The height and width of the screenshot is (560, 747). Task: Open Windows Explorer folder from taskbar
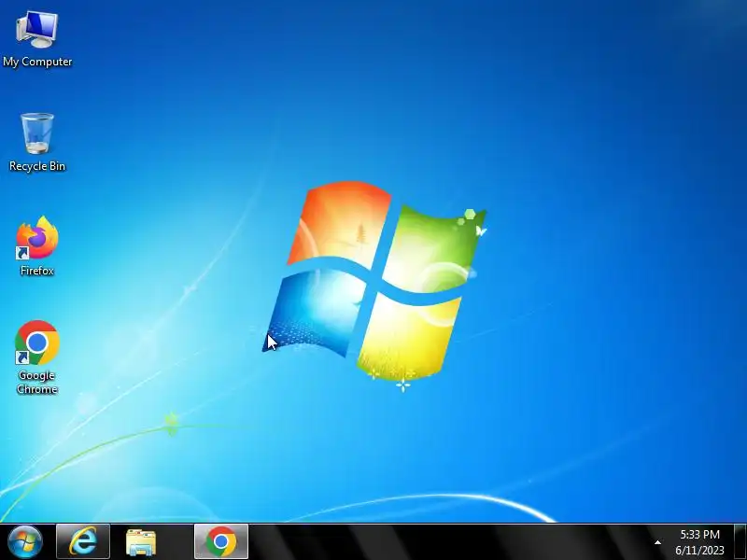click(141, 542)
